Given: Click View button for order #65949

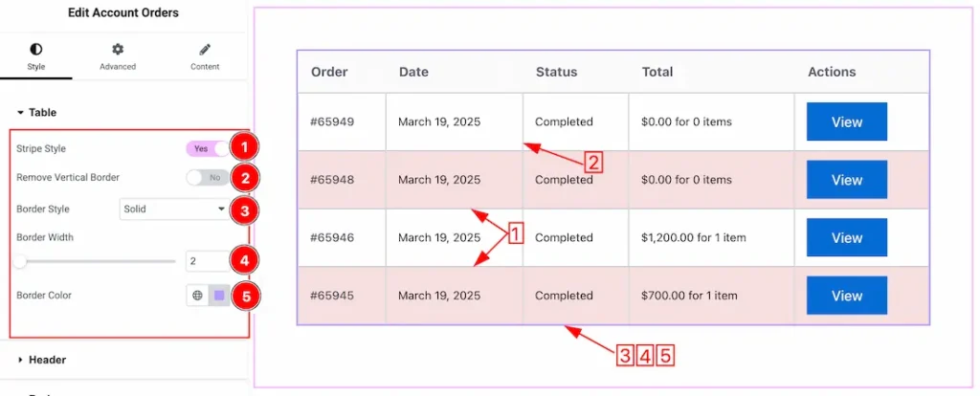Looking at the screenshot, I should pos(847,121).
